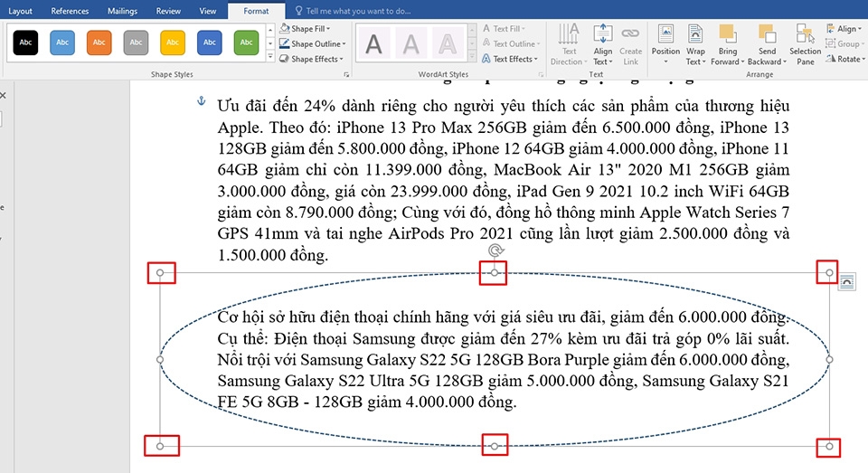Select the second WordArt style A

coord(410,43)
